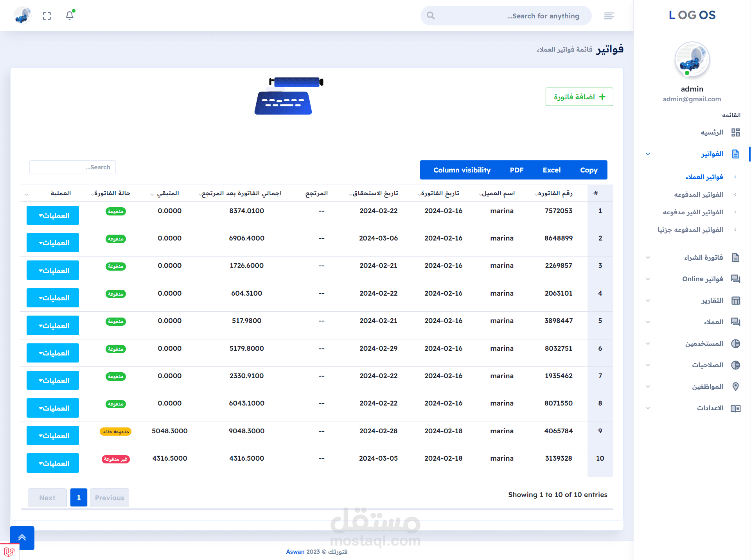Image resolution: width=751 pixels, height=560 pixels.
Task: Toggle fullscreen mode icon
Action: point(47,16)
